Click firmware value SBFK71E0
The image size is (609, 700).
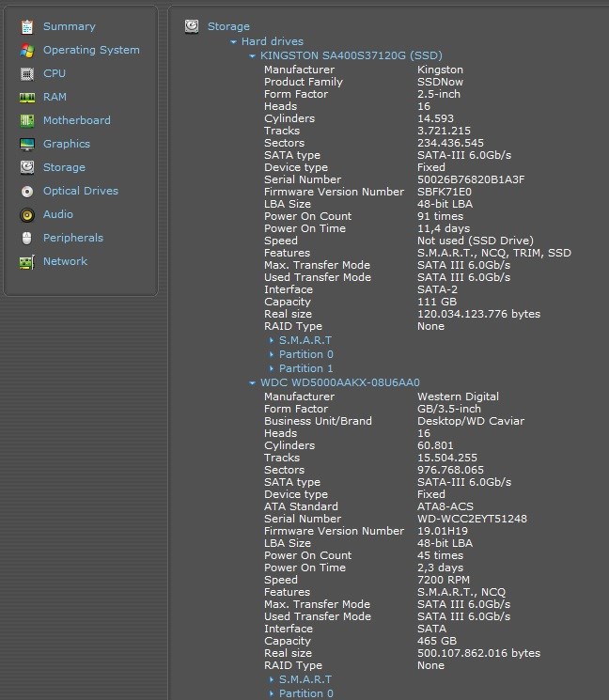coord(445,192)
